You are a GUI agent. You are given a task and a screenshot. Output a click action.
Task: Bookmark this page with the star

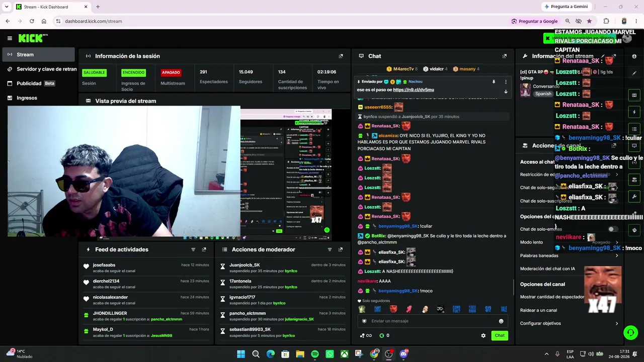point(589,21)
